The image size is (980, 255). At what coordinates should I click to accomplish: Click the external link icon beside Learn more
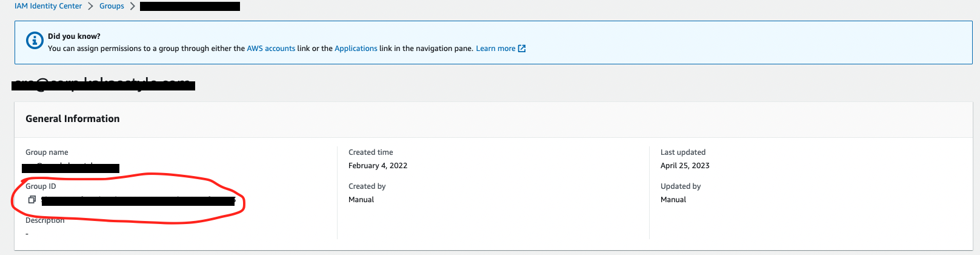point(522,49)
